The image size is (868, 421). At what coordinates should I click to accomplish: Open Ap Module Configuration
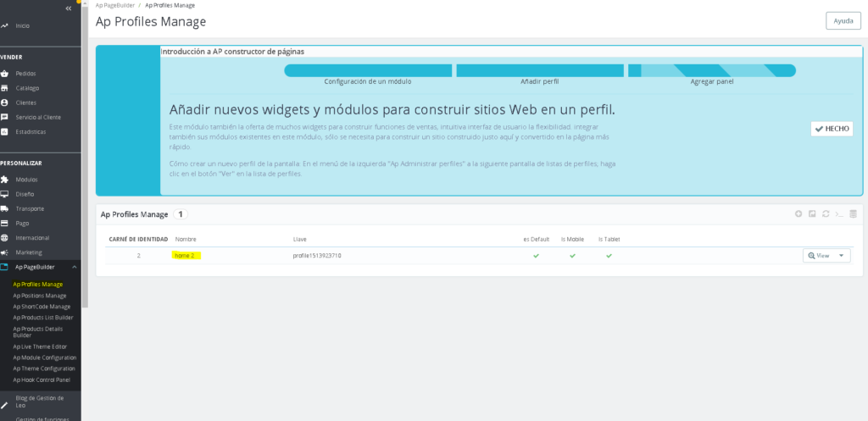[45, 358]
